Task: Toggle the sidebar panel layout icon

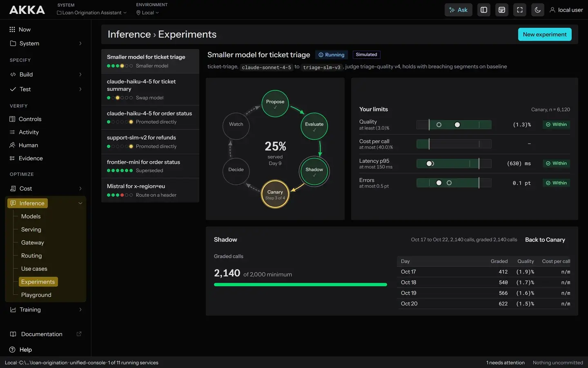Action: pyautogui.click(x=484, y=10)
